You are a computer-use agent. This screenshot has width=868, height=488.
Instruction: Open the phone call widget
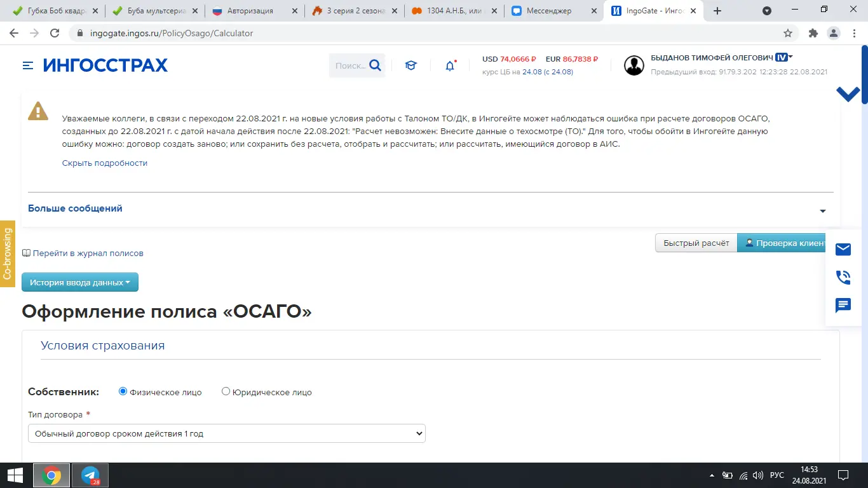[843, 277]
